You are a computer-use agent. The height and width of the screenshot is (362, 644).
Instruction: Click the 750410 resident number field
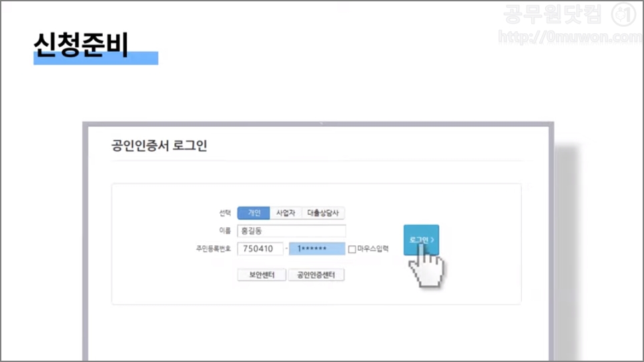click(x=260, y=249)
